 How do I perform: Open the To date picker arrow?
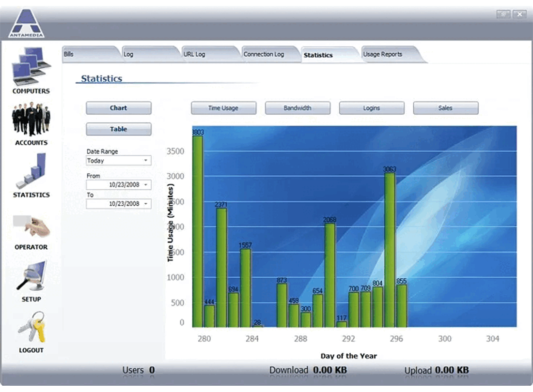[145, 204]
